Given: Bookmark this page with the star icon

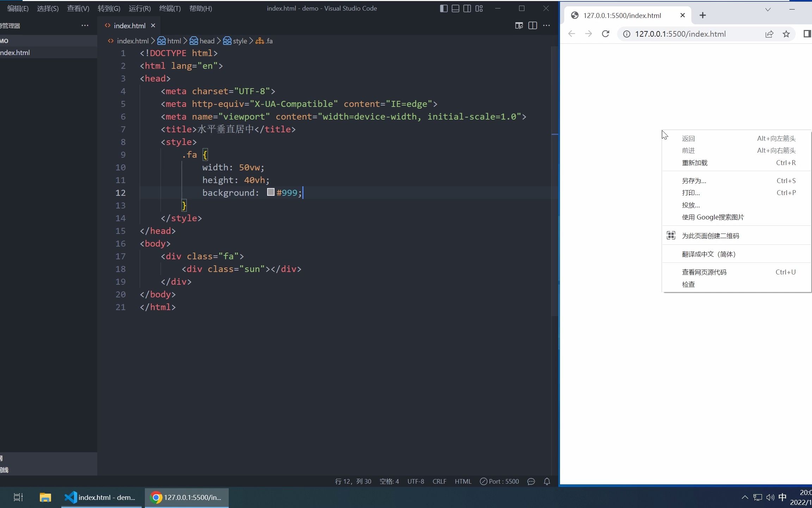Looking at the screenshot, I should pyautogui.click(x=786, y=34).
